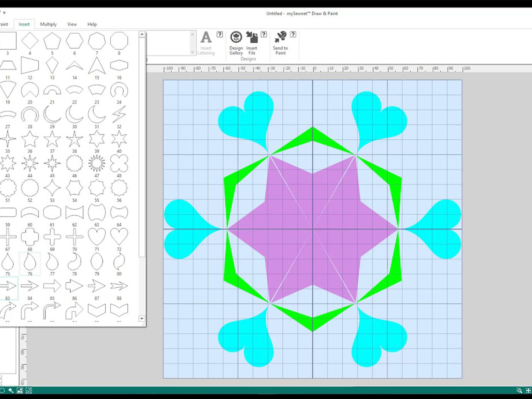The width and height of the screenshot is (532, 399).
Task: Click the shape gallery scroll up arrow
Action: pos(142,34)
